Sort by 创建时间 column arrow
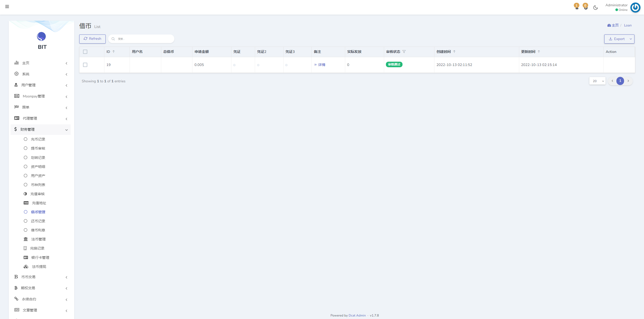Screen dimensions: 644x319 [454, 52]
